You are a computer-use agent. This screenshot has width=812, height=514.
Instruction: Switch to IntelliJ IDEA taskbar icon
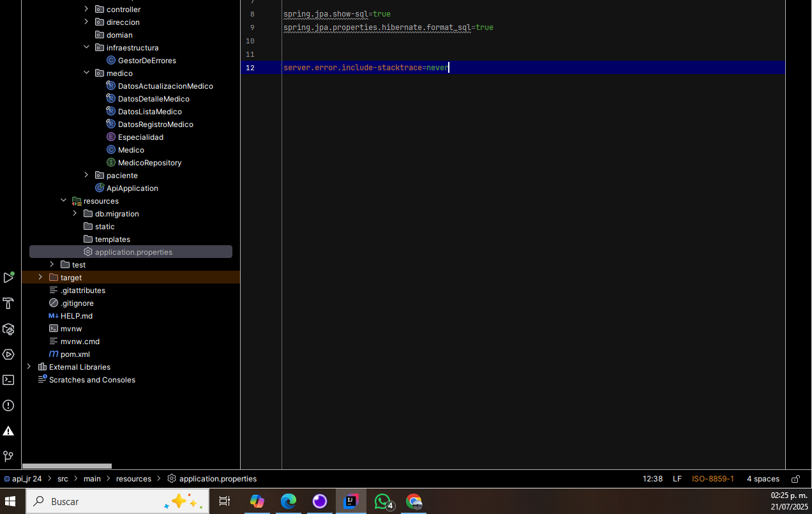tap(351, 502)
